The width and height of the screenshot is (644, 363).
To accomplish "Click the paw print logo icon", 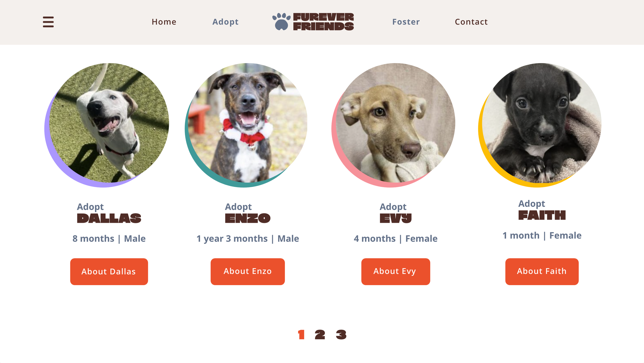I will click(281, 22).
